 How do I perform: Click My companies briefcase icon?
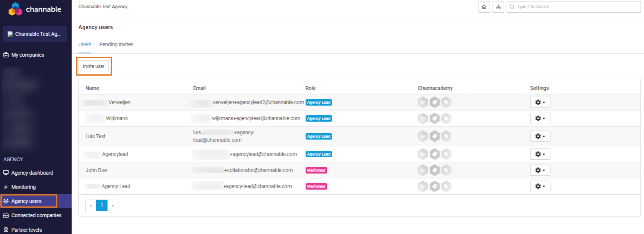[x=6, y=55]
